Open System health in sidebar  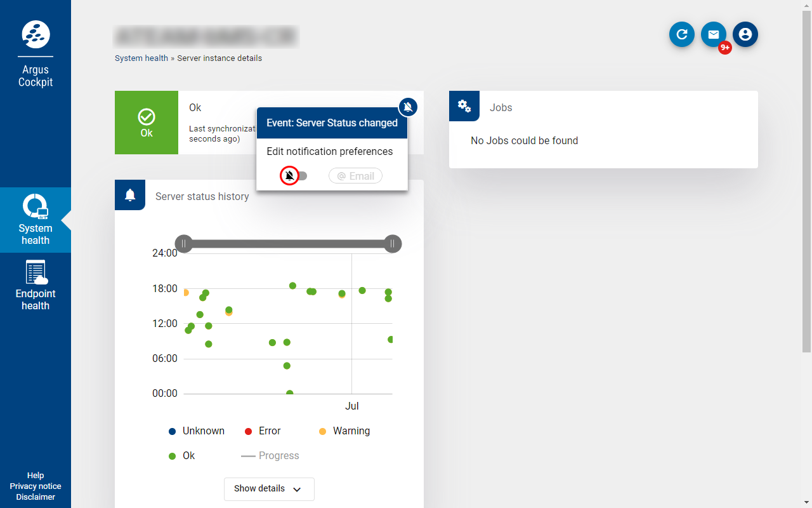[36, 220]
